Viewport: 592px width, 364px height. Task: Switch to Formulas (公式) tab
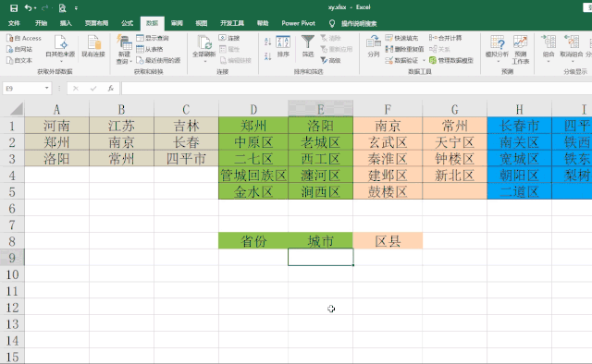pos(128,23)
